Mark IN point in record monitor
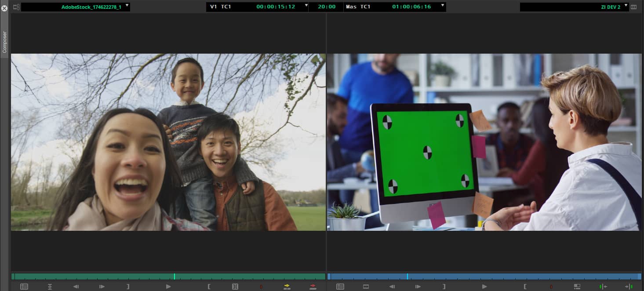644x291 pixels. point(525,287)
